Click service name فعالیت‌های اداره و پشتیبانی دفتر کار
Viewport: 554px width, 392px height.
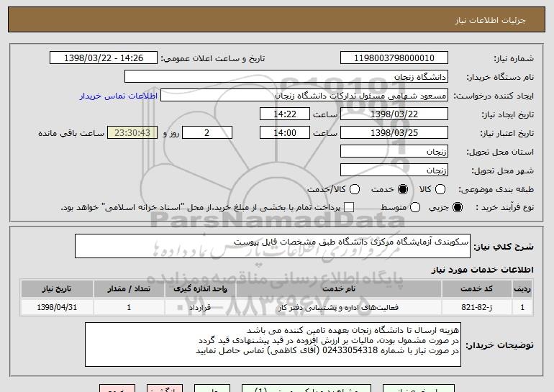338,308
